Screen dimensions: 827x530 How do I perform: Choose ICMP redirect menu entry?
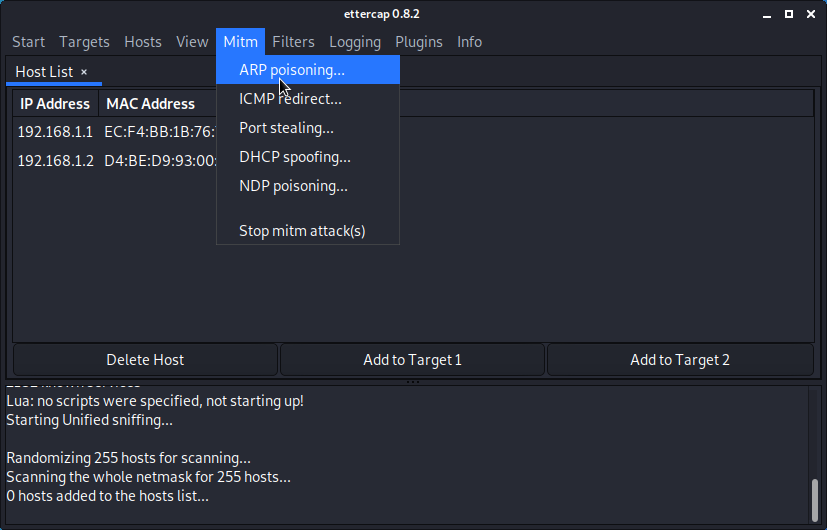308,99
